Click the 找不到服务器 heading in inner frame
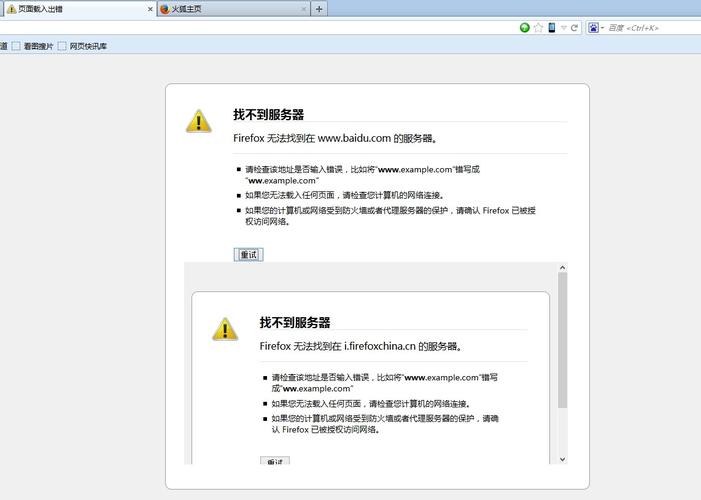The height and width of the screenshot is (500, 701). (x=295, y=322)
